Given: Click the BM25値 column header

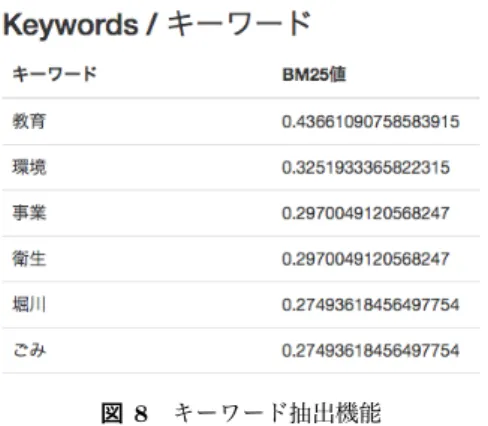Looking at the screenshot, I should coord(314,74).
